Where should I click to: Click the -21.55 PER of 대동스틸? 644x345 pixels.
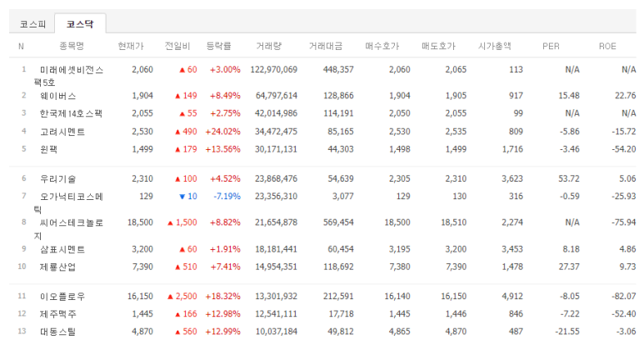click(567, 332)
